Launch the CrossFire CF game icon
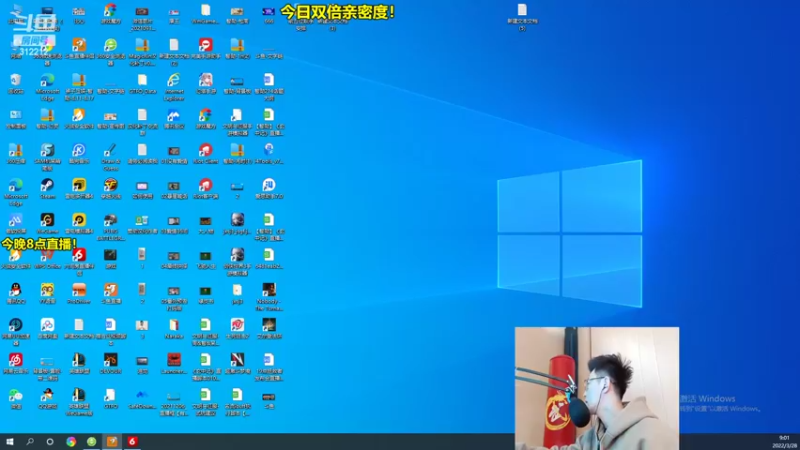Screen dimensions: 800x450 coord(110,187)
